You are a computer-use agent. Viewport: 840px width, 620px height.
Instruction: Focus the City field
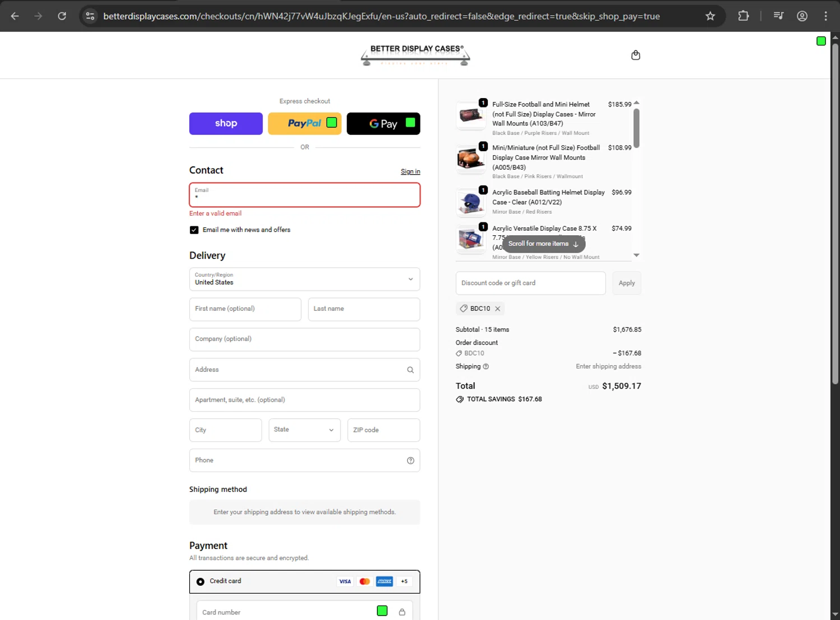click(226, 430)
